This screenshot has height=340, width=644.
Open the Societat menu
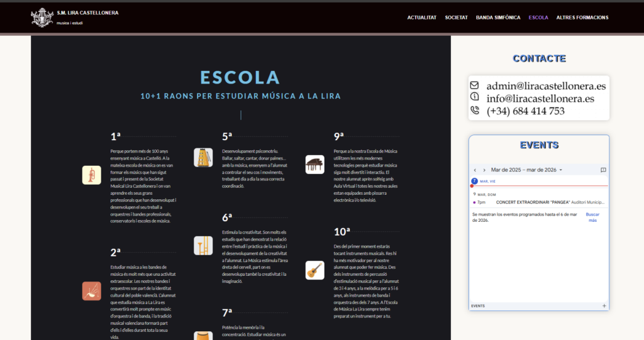tap(457, 18)
